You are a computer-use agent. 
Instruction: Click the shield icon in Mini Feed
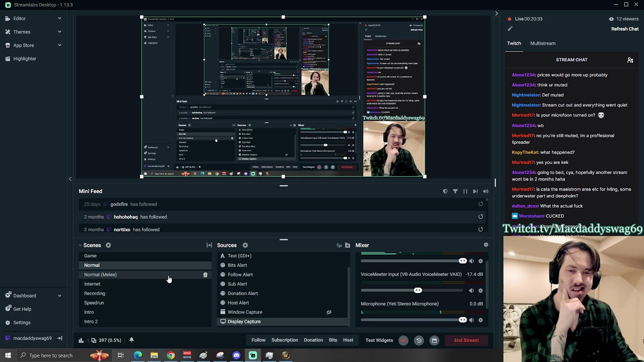pos(445,192)
